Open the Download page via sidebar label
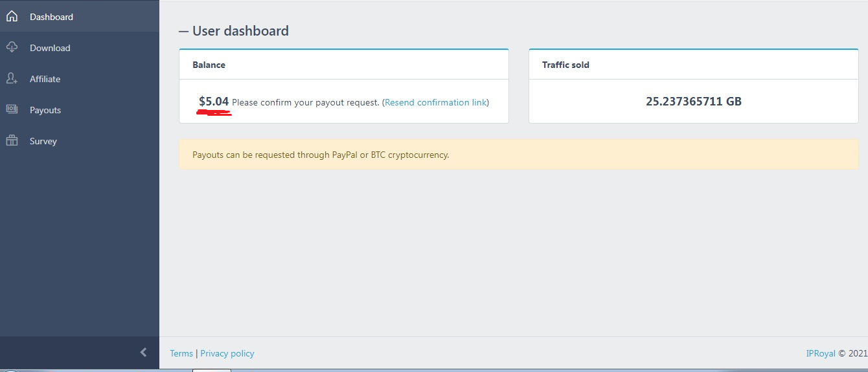868x372 pixels. pos(50,48)
